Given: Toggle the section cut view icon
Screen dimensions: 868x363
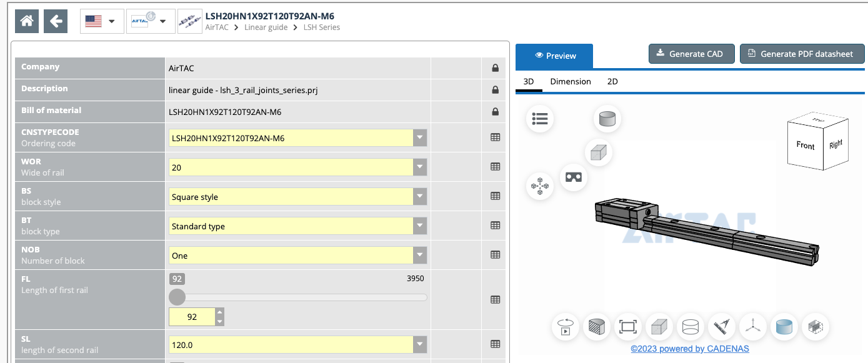Looking at the screenshot, I should (x=597, y=326).
